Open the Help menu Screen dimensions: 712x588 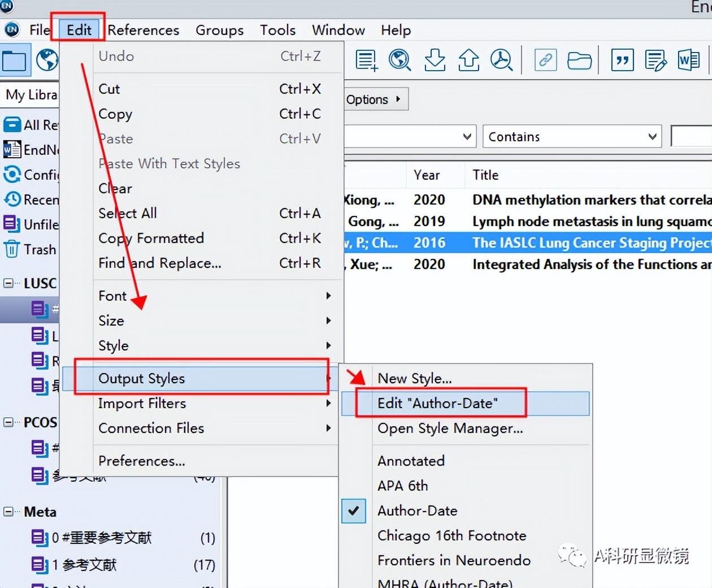coord(396,30)
